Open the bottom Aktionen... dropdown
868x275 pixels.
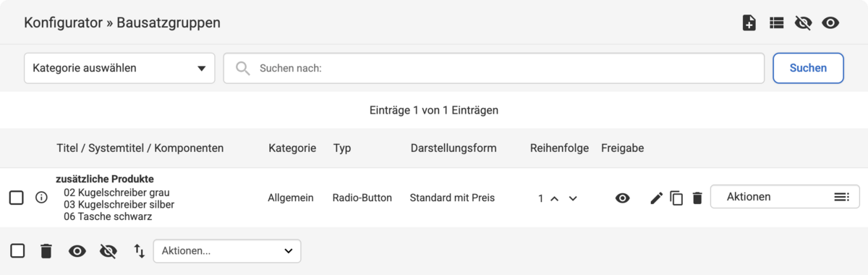(227, 251)
